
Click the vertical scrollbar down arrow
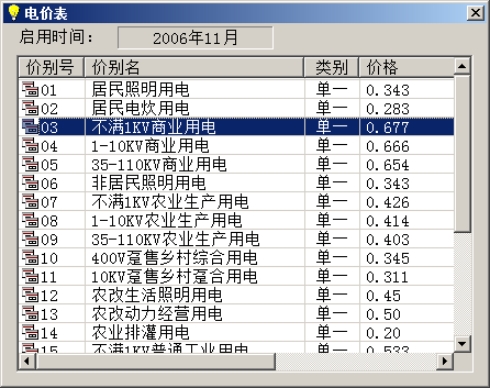coord(462,343)
